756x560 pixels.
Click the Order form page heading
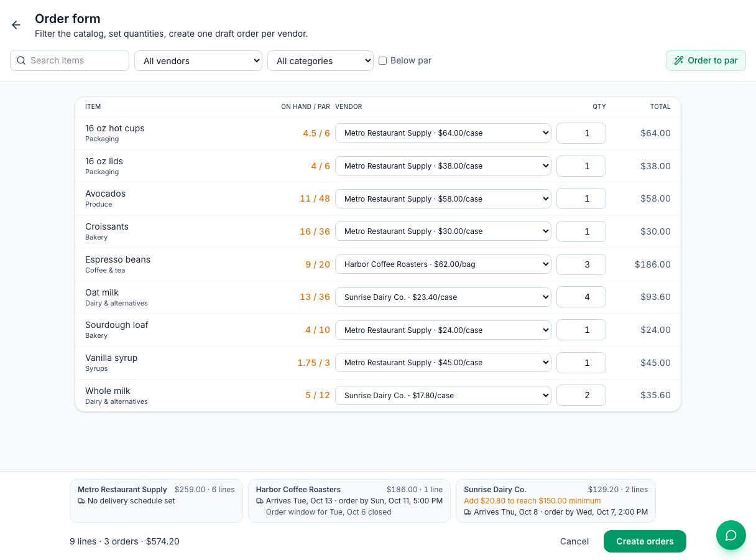[x=67, y=19]
